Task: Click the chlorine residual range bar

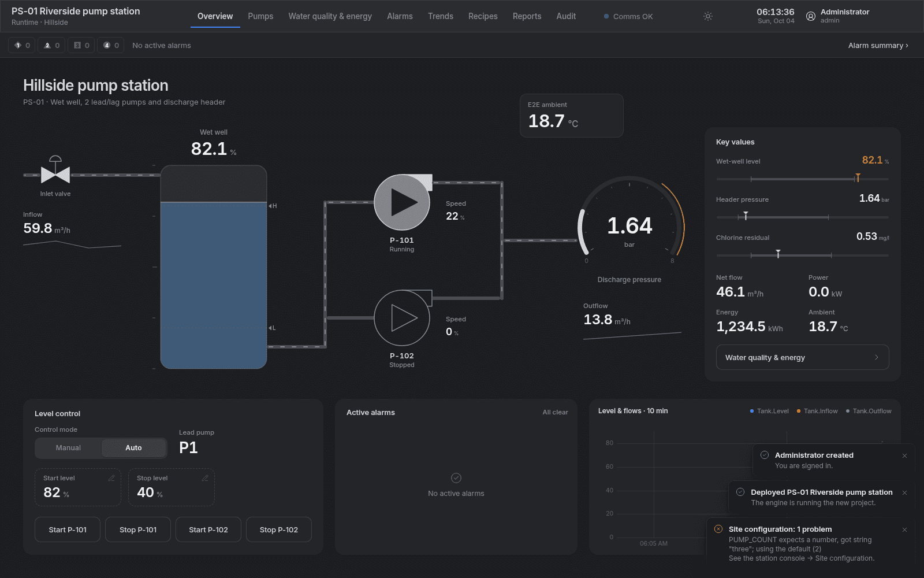Action: coord(803,255)
